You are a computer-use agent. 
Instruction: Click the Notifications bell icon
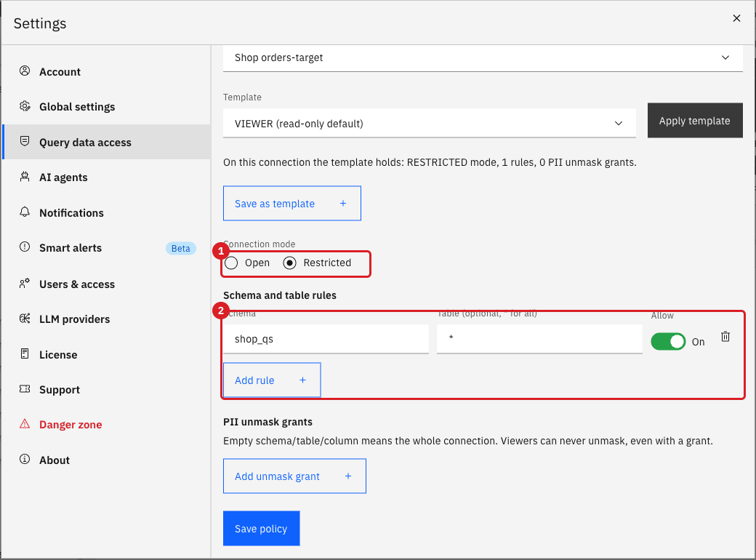click(25, 212)
